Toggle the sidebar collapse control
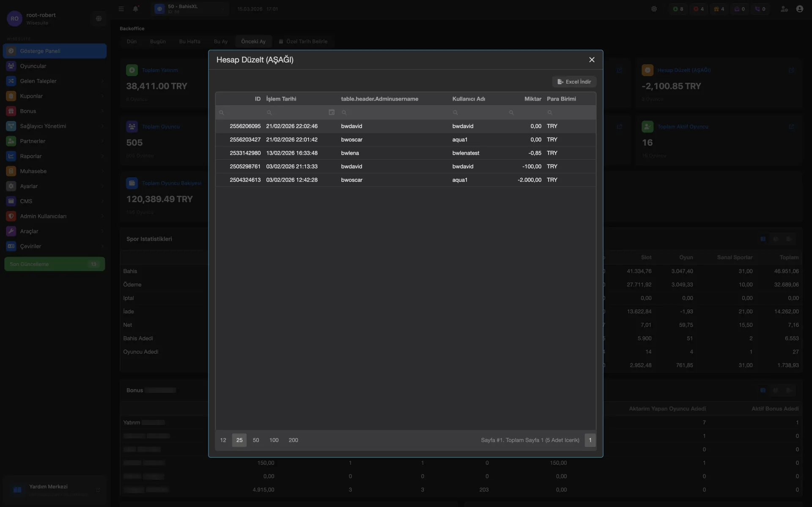This screenshot has height=507, width=812. [121, 8]
